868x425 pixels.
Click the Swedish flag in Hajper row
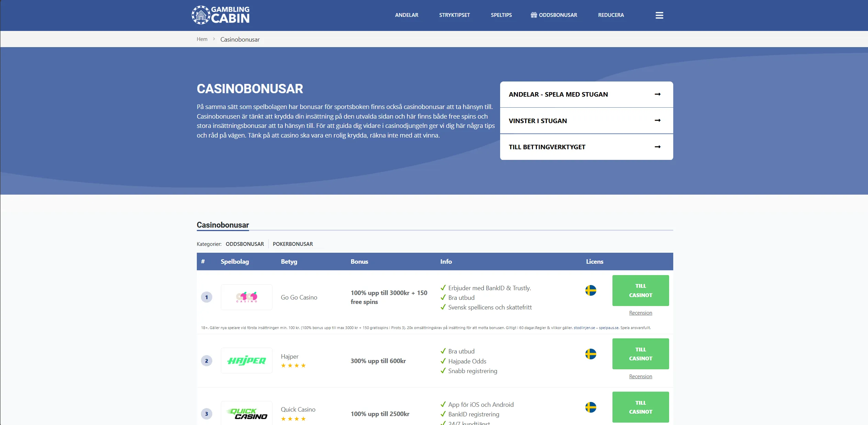[x=590, y=354]
